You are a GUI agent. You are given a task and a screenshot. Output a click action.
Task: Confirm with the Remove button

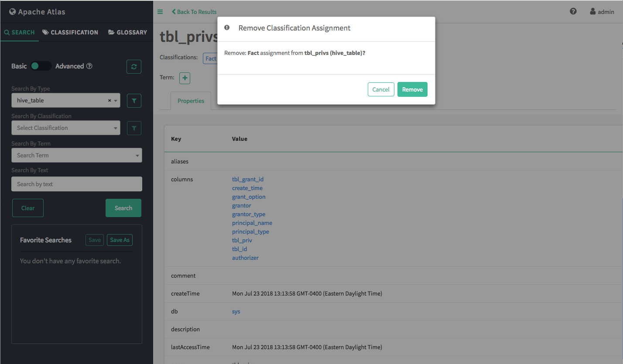tap(412, 89)
